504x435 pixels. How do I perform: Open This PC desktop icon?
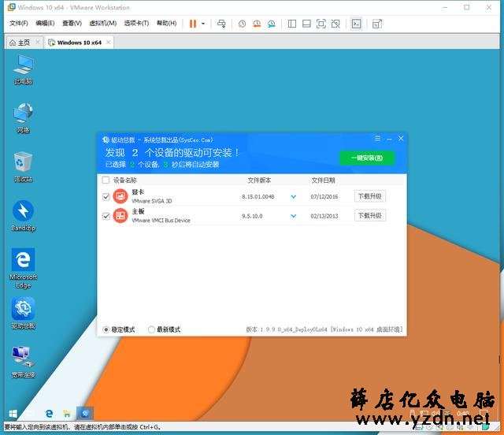[23, 69]
